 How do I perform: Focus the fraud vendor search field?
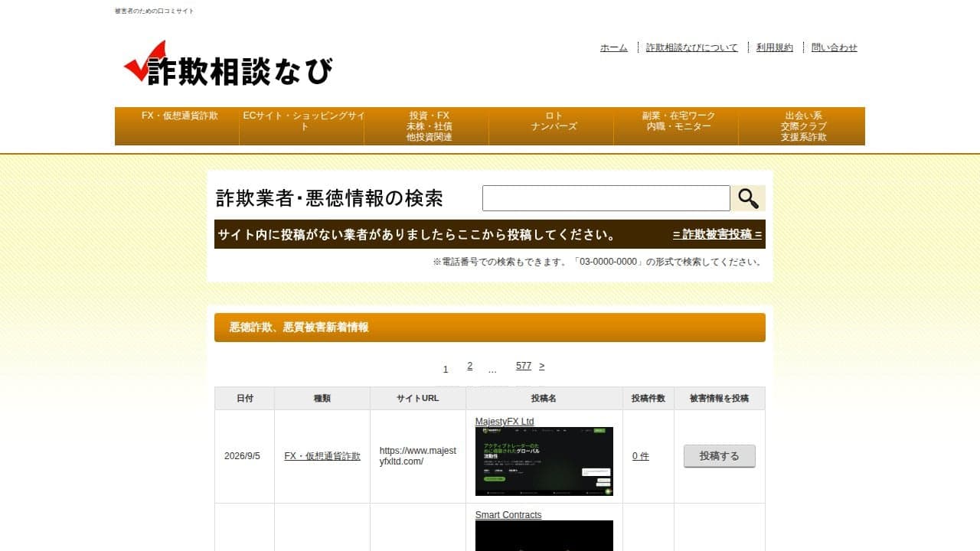[x=606, y=198]
